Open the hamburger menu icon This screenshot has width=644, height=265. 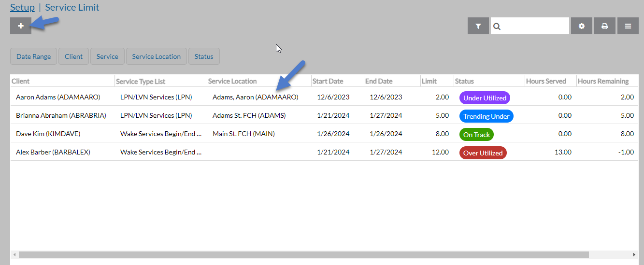click(x=628, y=26)
